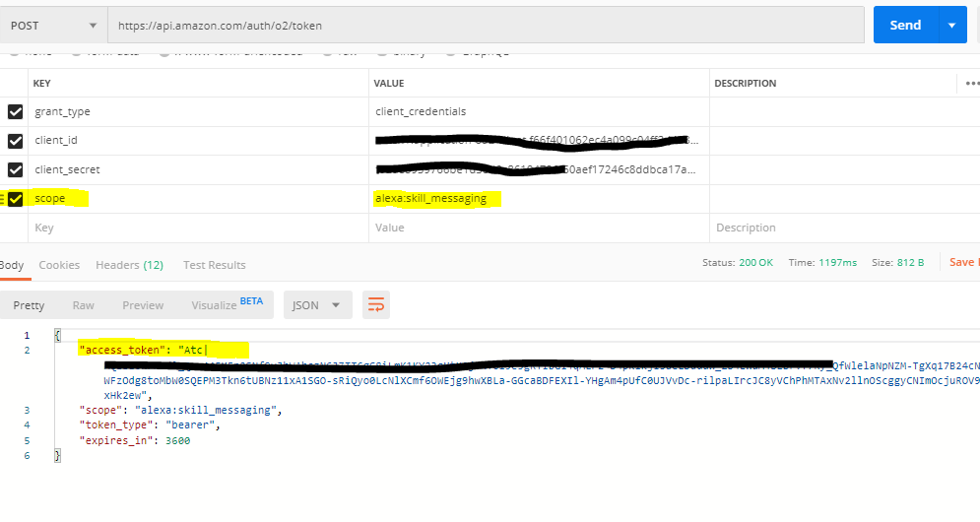Select the client_secret key cell

click(198, 169)
